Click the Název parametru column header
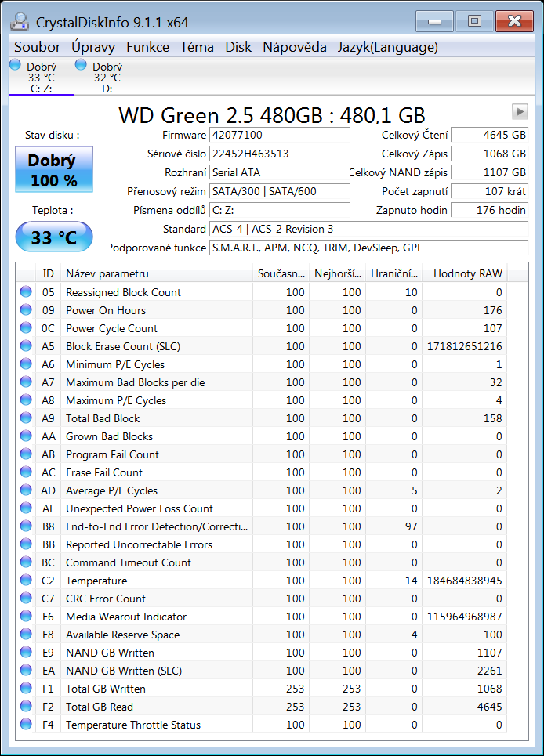 [x=157, y=273]
